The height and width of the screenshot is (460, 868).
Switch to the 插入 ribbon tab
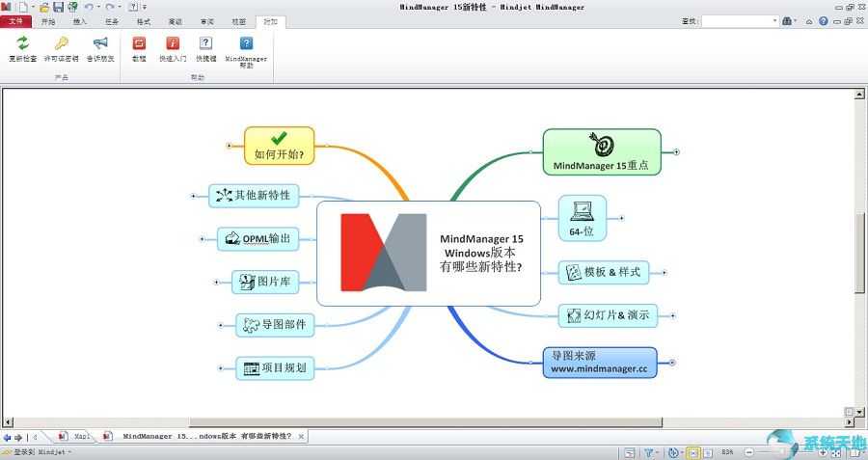coord(80,21)
